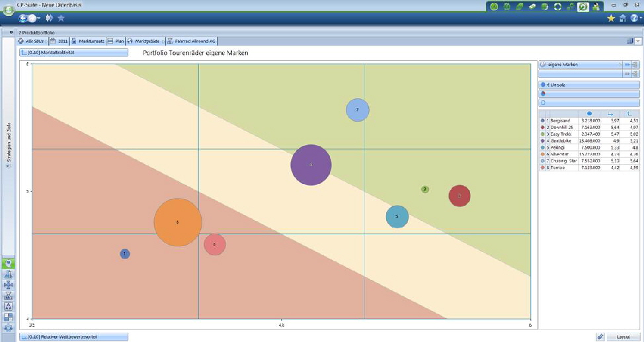Open the Strategien und Ziele side panel
Viewport: 644px width, 342px height.
(x=9, y=145)
